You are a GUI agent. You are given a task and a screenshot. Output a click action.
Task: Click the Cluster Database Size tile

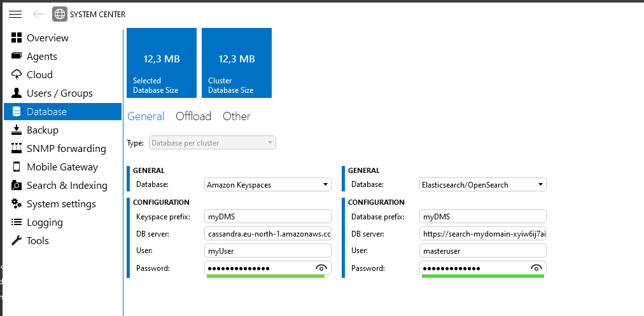(x=237, y=64)
